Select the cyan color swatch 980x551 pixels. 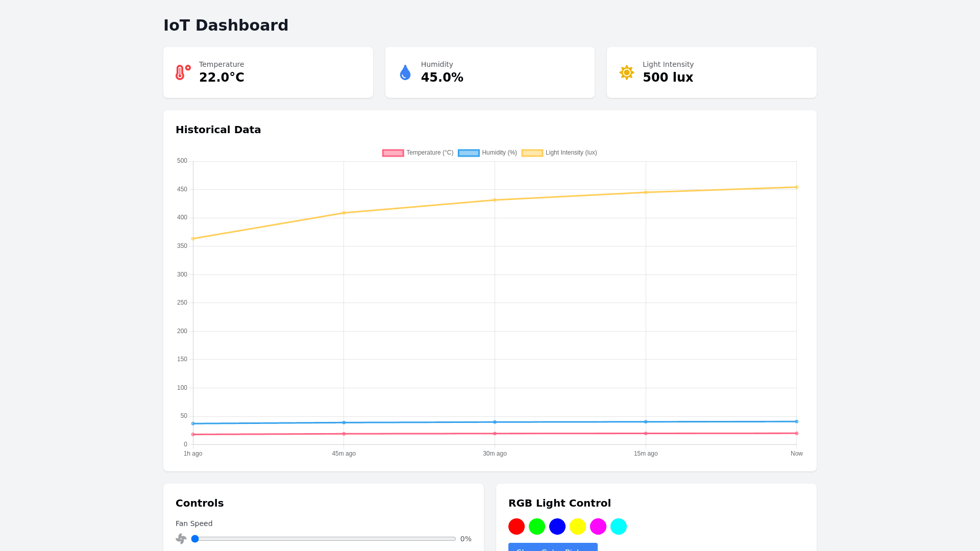click(618, 527)
